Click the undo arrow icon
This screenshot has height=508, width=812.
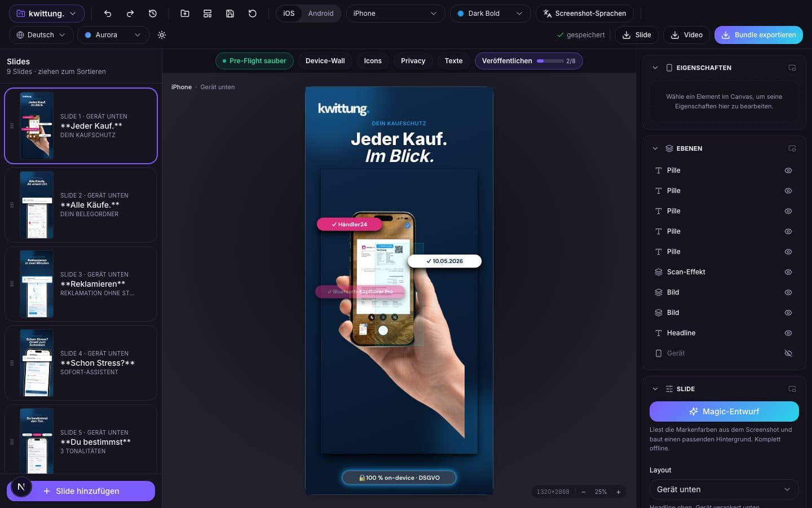pyautogui.click(x=108, y=14)
